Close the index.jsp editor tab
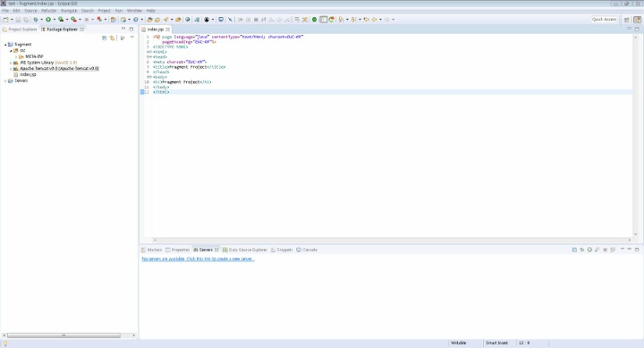Image resolution: width=644 pixels, height=348 pixels. 168,30
